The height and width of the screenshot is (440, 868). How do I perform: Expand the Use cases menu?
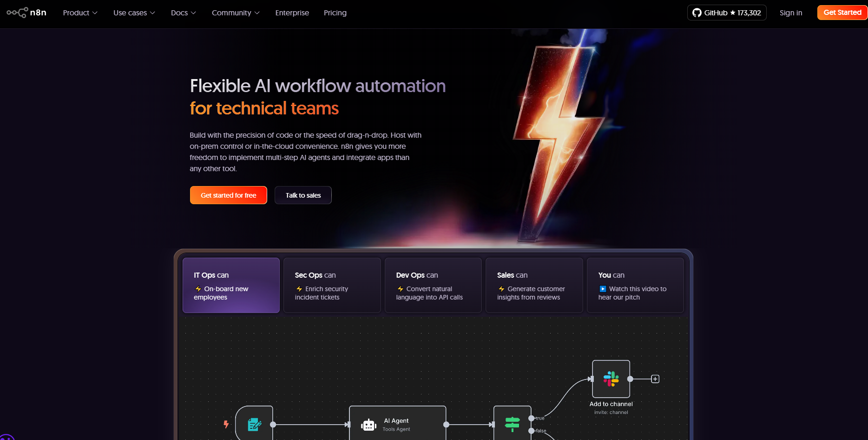(x=134, y=13)
